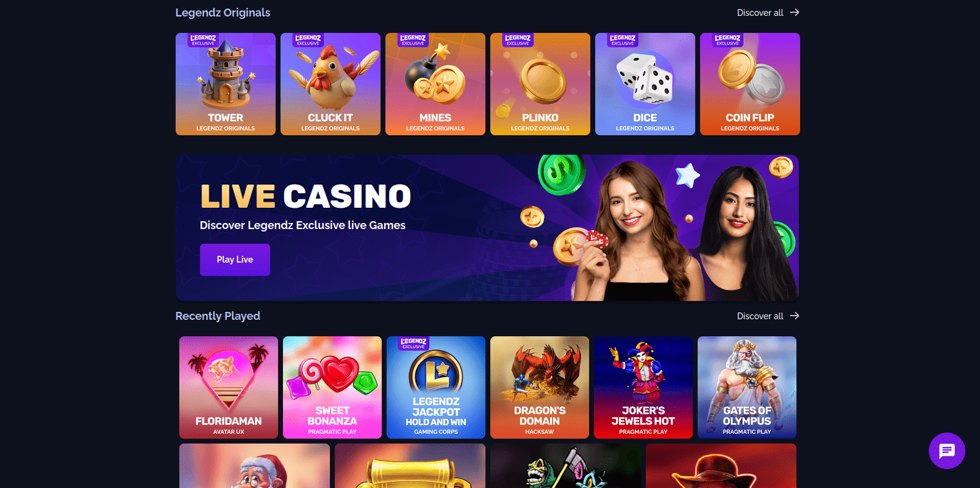Launch the Cluck It chicken game
The height and width of the screenshot is (488, 980).
(x=331, y=84)
